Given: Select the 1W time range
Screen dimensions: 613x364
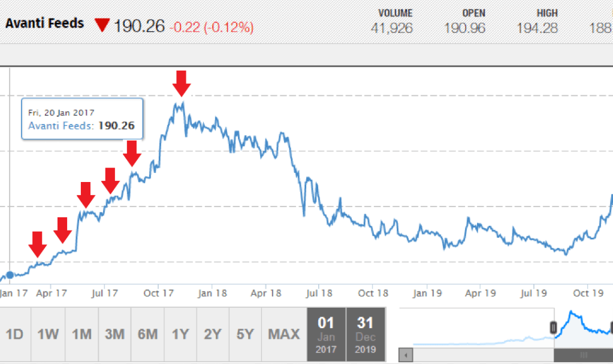Looking at the screenshot, I should tap(47, 334).
